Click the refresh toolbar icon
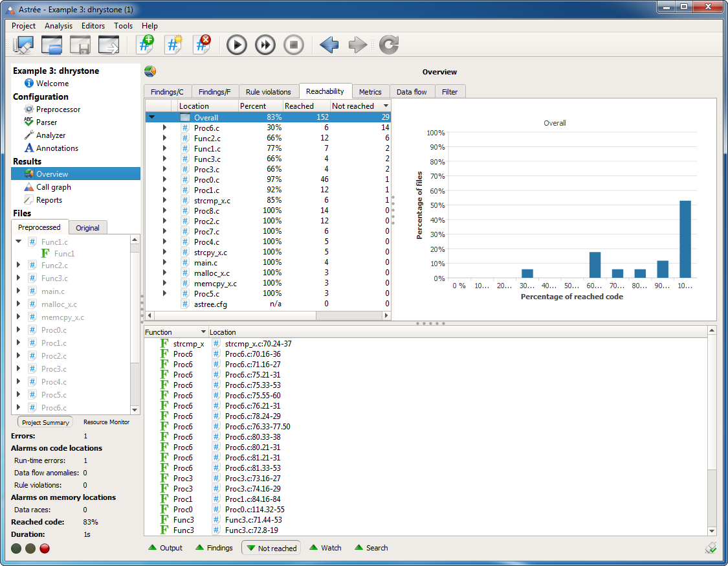 click(389, 45)
